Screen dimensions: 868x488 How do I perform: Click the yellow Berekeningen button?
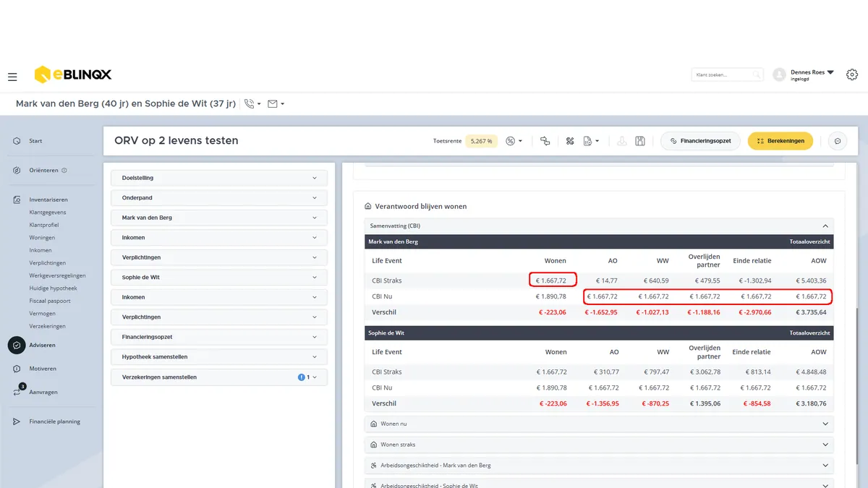tap(780, 141)
